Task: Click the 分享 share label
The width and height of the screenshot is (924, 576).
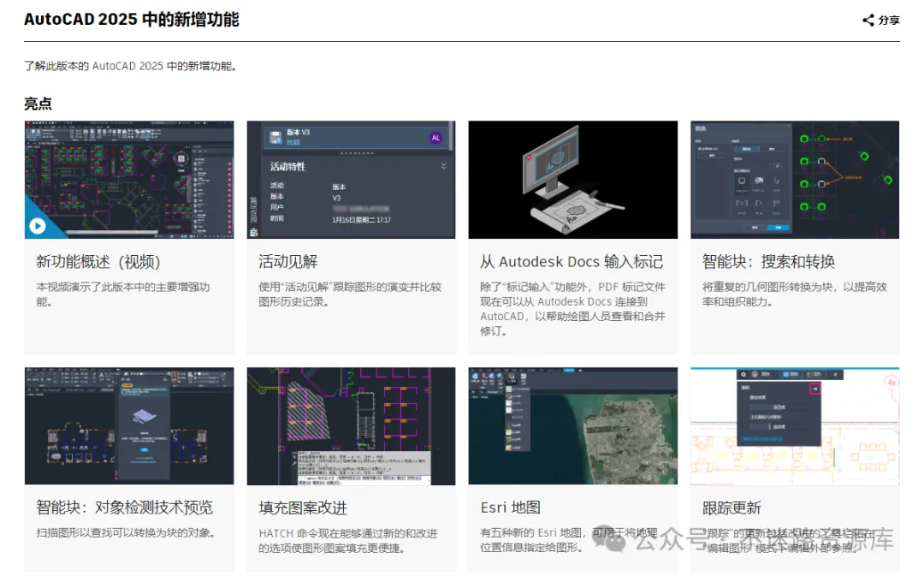Action: [x=889, y=20]
